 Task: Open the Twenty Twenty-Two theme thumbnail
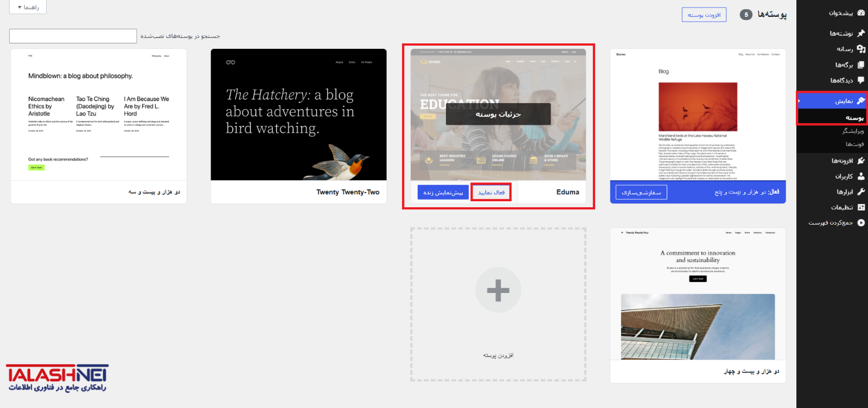(298, 114)
